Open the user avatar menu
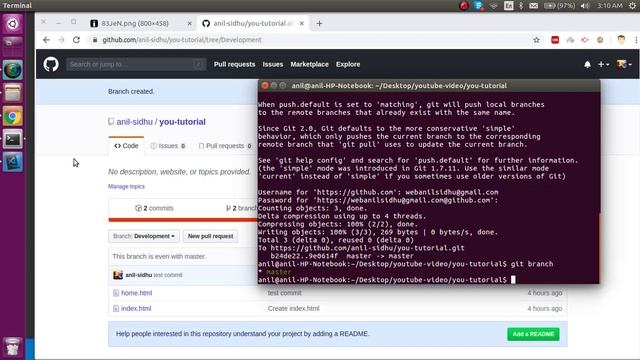The image size is (640, 360). [x=624, y=64]
